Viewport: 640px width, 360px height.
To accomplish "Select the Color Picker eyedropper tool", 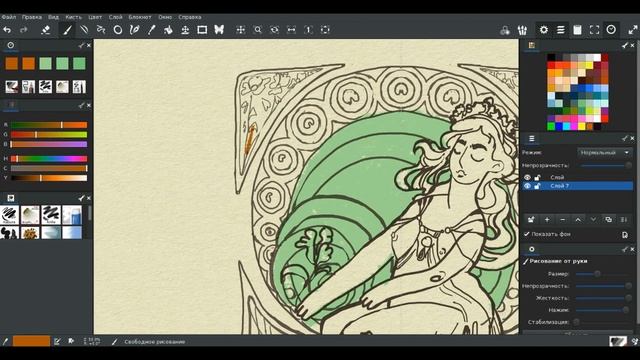I will pos(151,30).
